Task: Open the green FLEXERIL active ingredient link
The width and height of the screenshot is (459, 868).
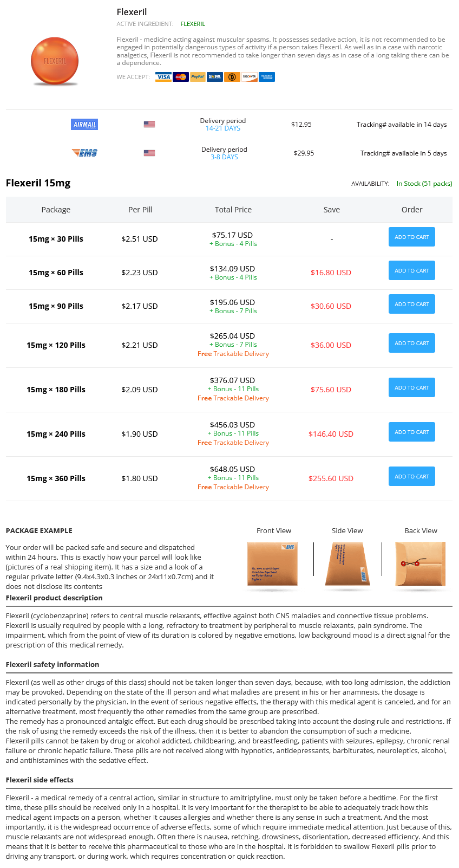Action: 193,24
